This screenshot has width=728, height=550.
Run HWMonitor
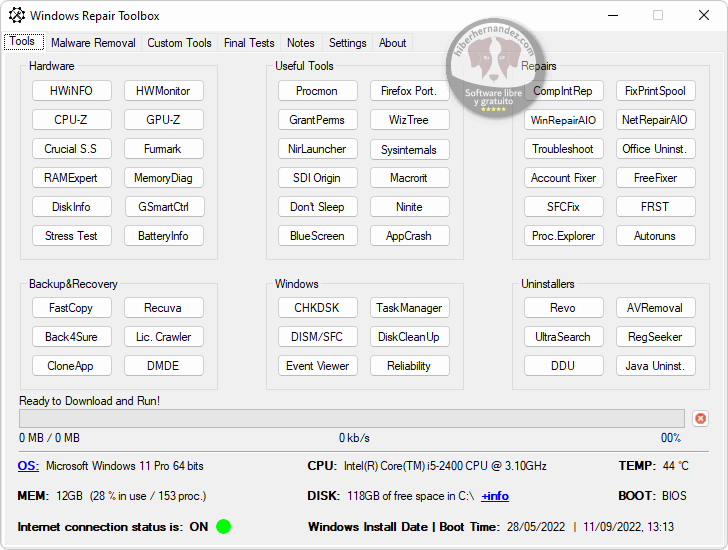163,91
